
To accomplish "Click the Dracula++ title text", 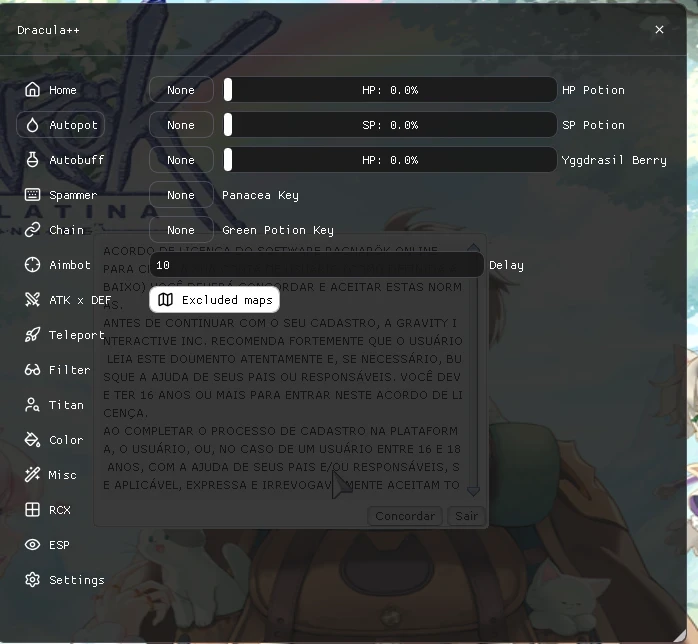I will coord(48,30).
